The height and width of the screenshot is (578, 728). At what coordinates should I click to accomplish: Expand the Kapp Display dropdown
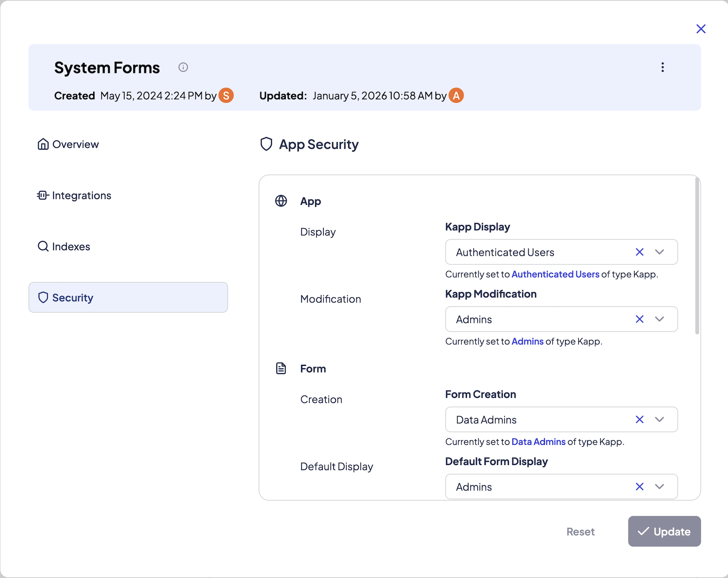click(x=659, y=252)
